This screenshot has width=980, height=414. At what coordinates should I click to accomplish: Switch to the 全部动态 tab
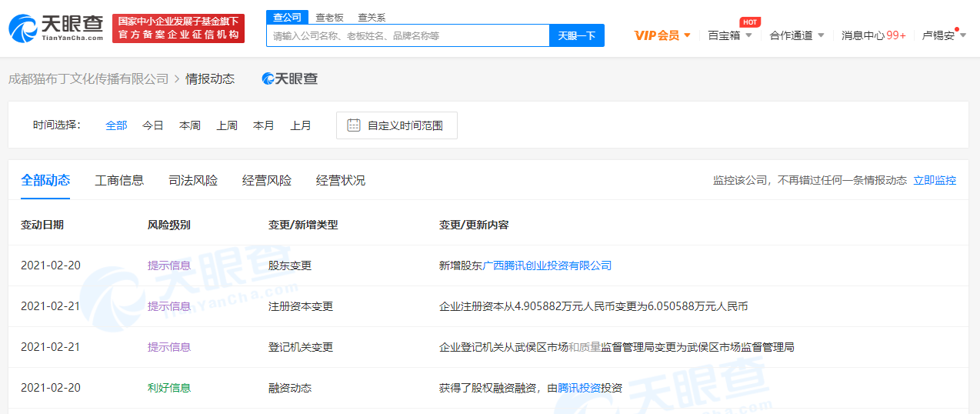point(45,180)
